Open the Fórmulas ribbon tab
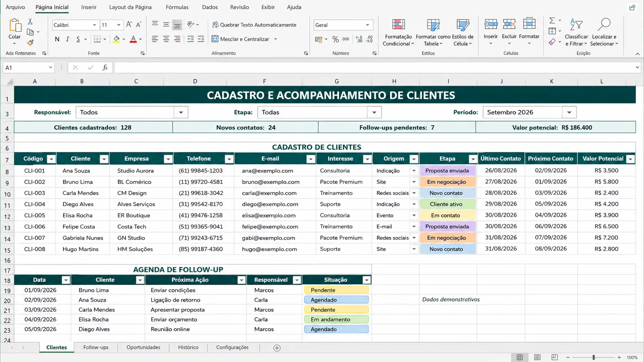The width and height of the screenshot is (644, 362). [x=177, y=7]
